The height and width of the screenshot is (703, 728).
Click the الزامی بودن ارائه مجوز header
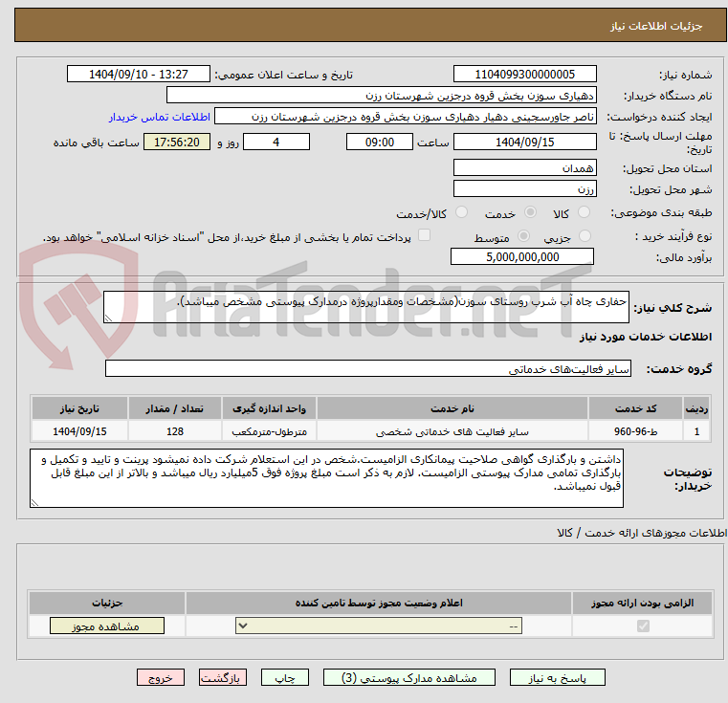(x=643, y=603)
